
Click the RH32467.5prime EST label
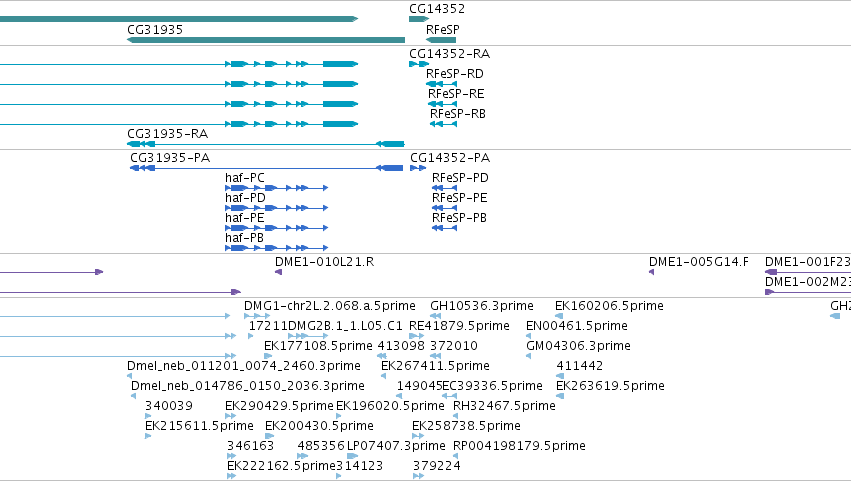[504, 407]
